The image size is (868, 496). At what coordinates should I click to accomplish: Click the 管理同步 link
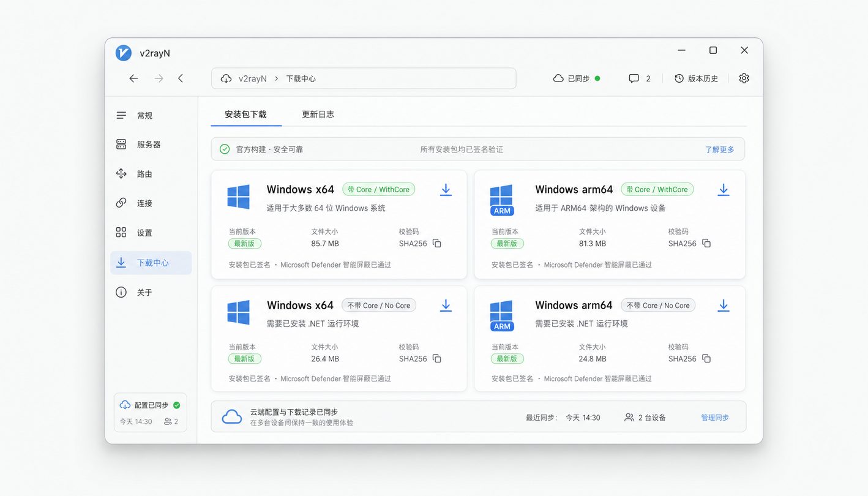[x=715, y=418]
